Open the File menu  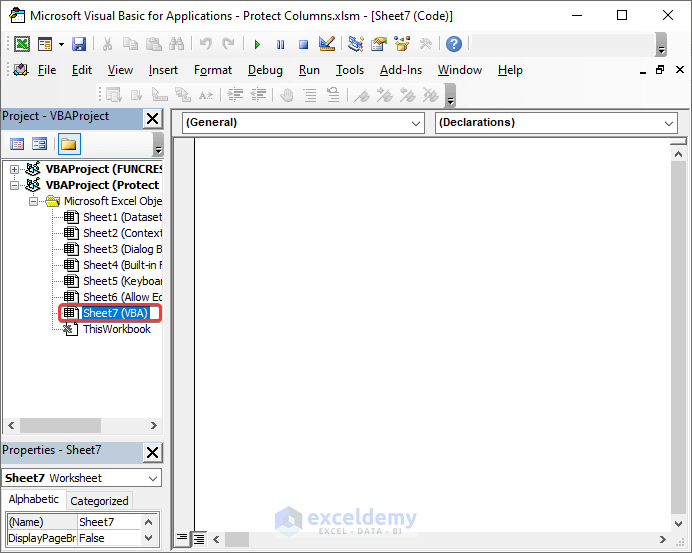[47, 70]
